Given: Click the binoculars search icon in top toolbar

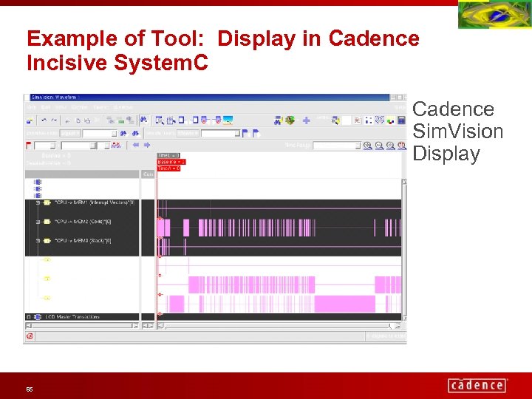Looking at the screenshot, I should (144, 120).
